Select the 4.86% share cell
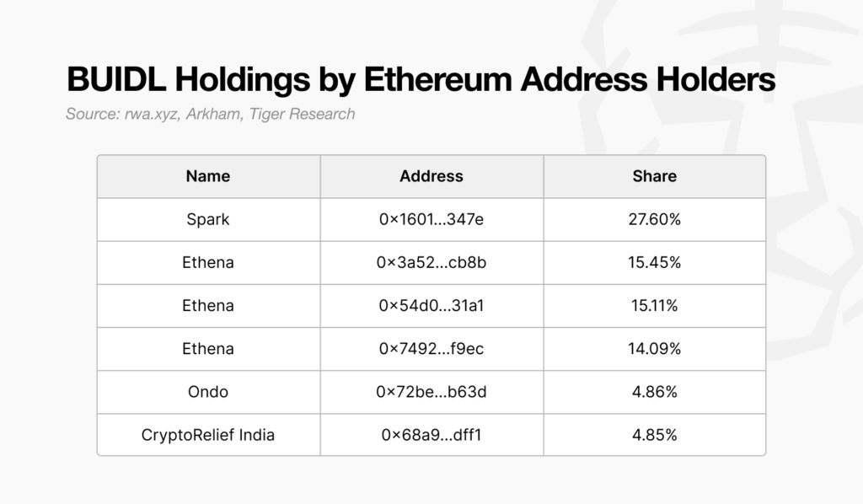Screen dimensions: 863x504 (654, 392)
